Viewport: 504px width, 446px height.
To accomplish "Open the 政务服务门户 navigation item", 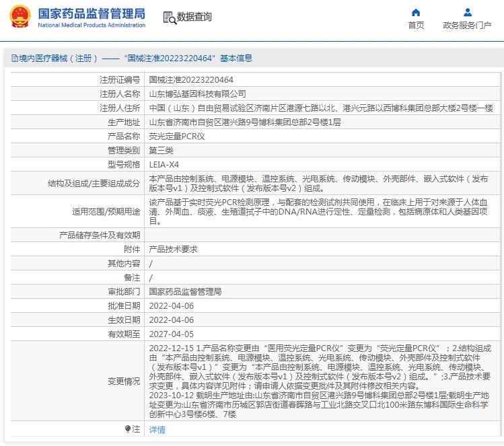I will tap(467, 26).
